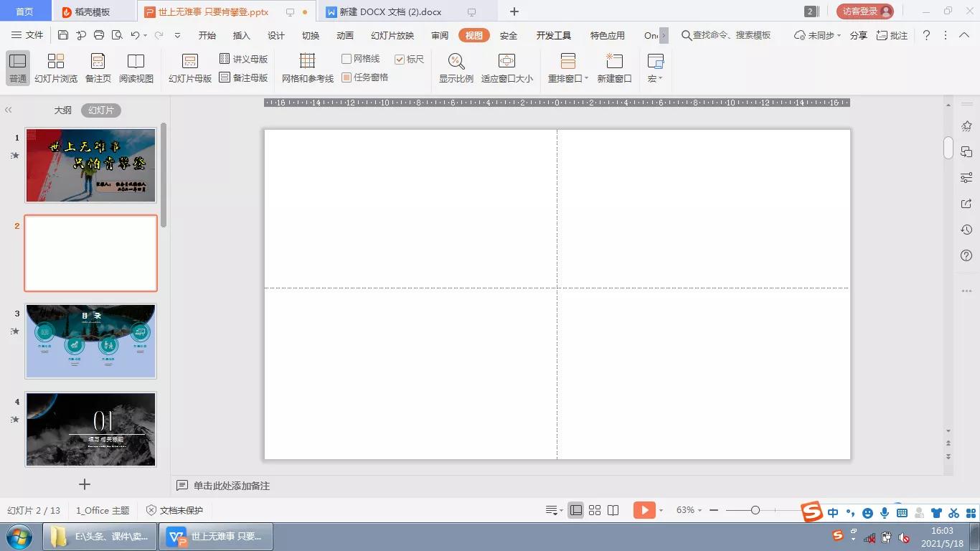Open the 批注 comments button
Viewport: 980px width, 551px height.
(x=893, y=34)
